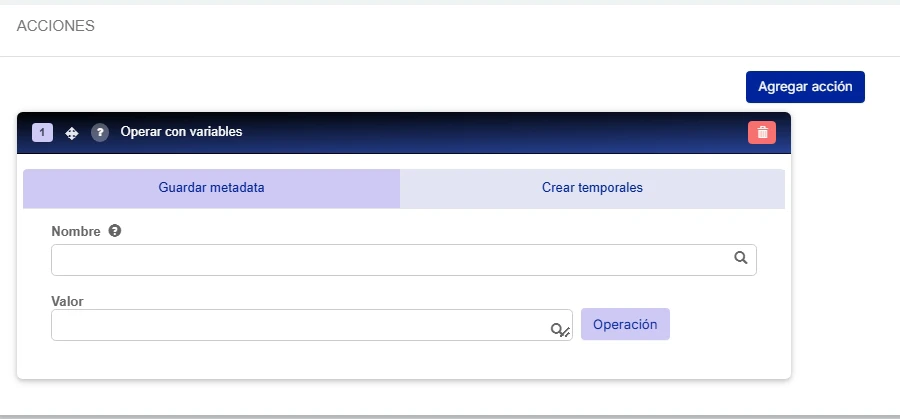
Task: Click the move handle icon of action 1
Action: 72,133
